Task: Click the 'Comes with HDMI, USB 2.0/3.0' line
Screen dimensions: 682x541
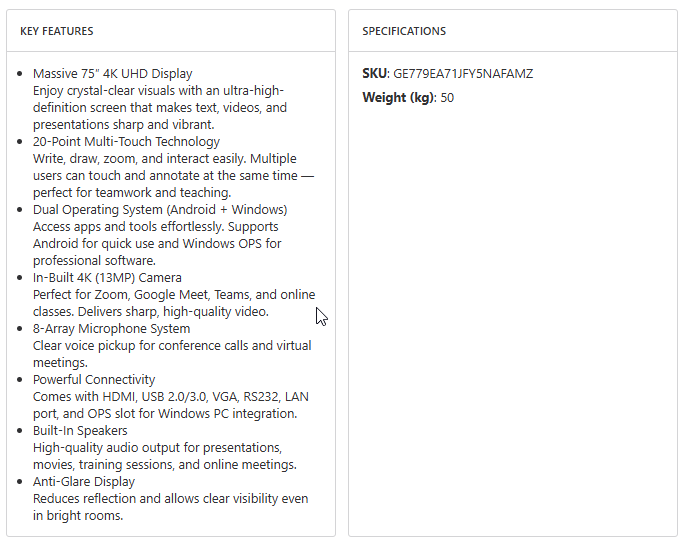Action: tap(172, 397)
